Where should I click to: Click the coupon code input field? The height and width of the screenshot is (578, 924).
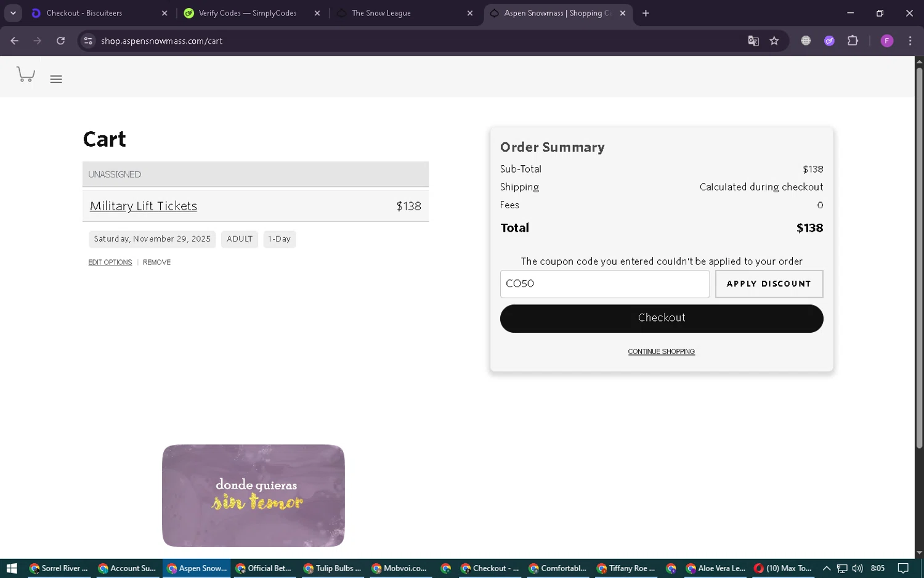[605, 284]
